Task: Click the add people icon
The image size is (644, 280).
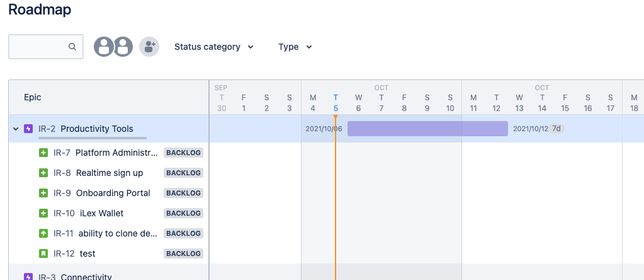Action: point(149,47)
